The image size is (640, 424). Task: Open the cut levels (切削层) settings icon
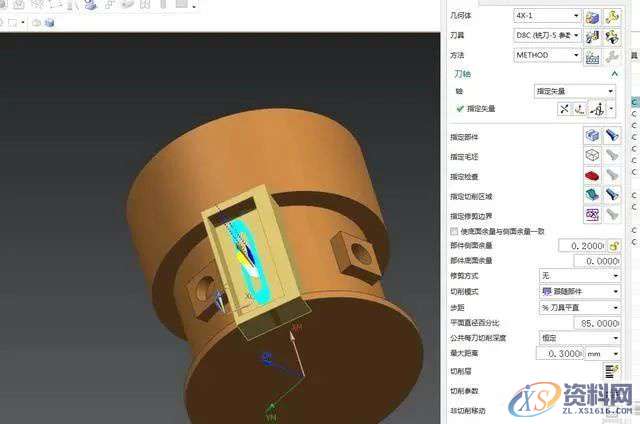609,371
